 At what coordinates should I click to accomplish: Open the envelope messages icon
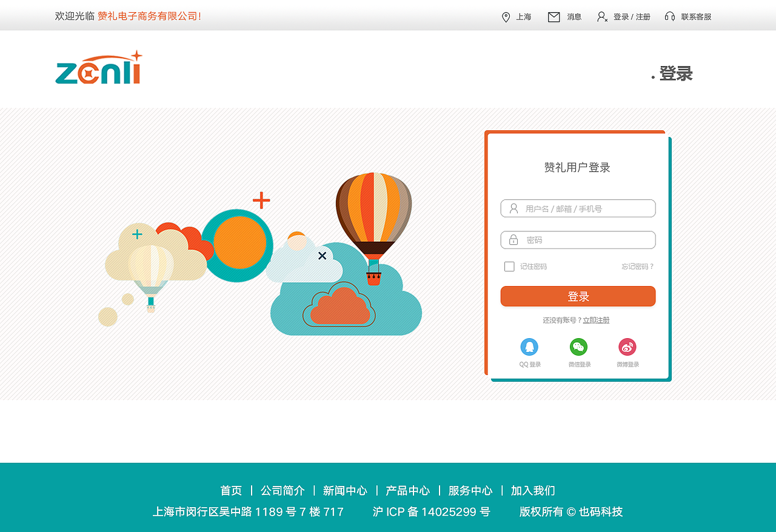[554, 17]
